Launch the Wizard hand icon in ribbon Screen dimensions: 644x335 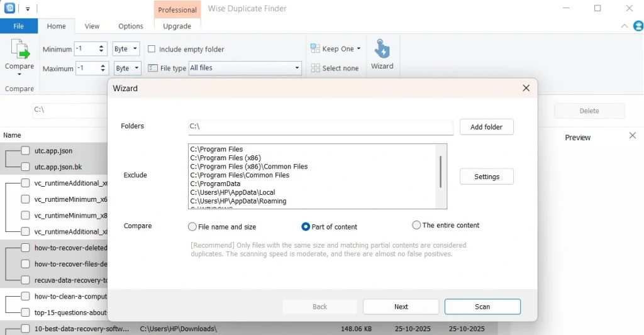click(382, 48)
